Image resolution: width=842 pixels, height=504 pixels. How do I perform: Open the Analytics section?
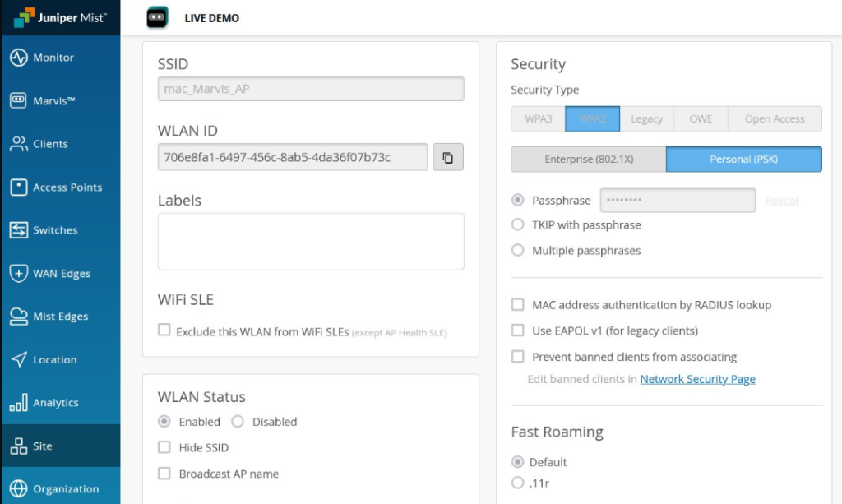[x=61, y=403]
